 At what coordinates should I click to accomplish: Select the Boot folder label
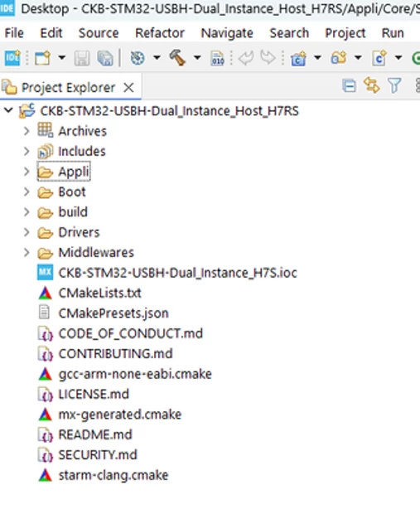(x=72, y=192)
